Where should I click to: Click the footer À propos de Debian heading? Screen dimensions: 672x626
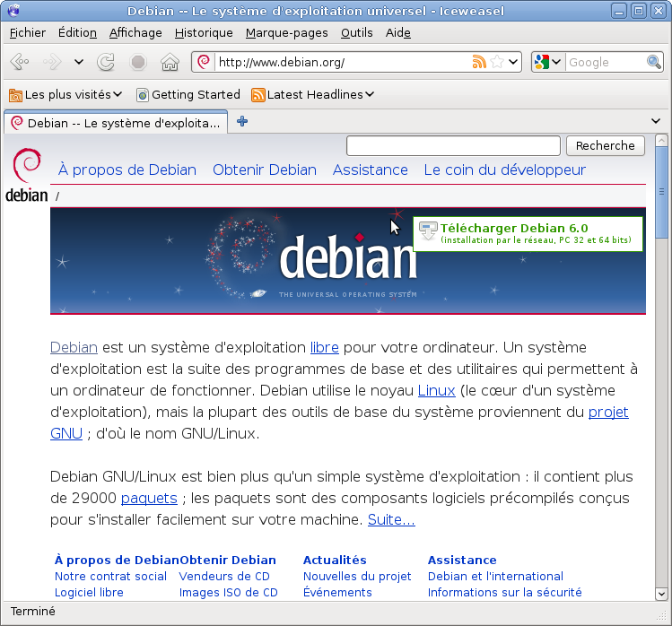click(117, 560)
